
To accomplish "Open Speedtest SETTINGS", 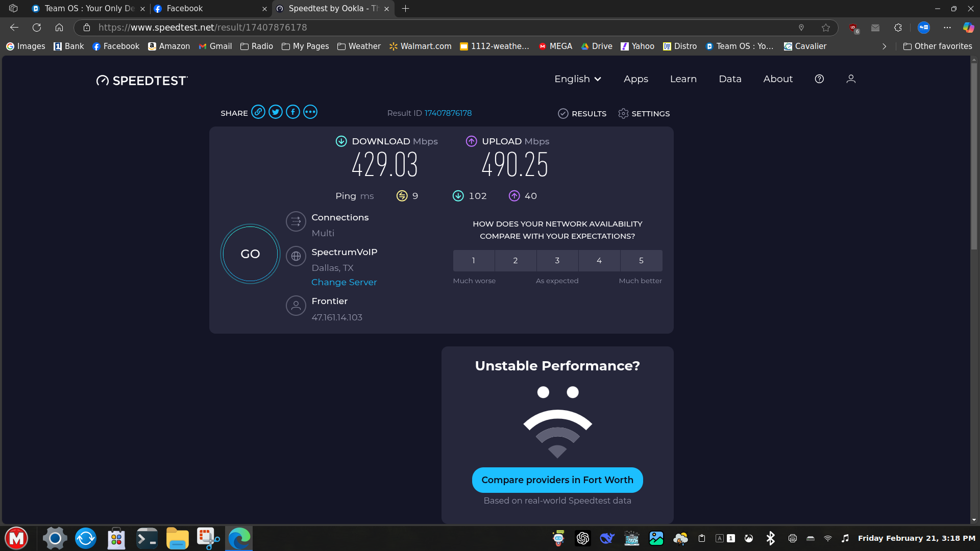I will tap(644, 113).
